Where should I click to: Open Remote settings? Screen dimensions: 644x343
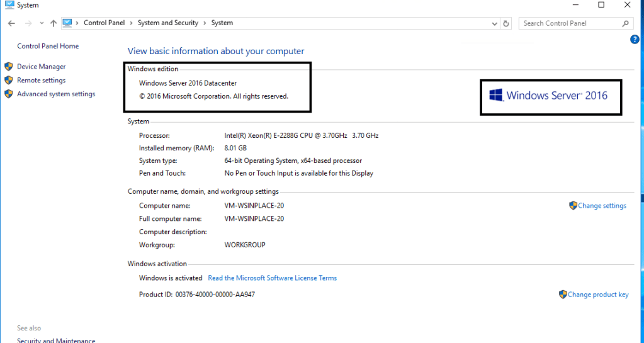tap(41, 81)
